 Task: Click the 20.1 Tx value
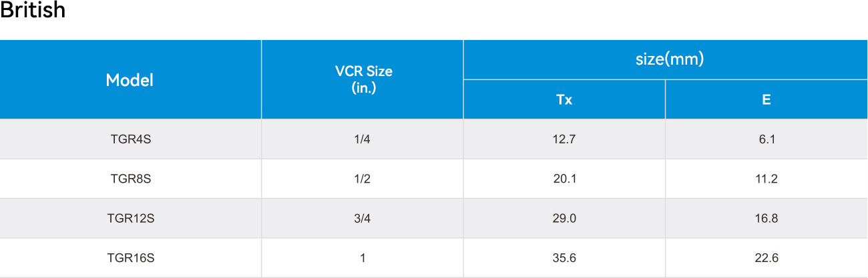564,179
